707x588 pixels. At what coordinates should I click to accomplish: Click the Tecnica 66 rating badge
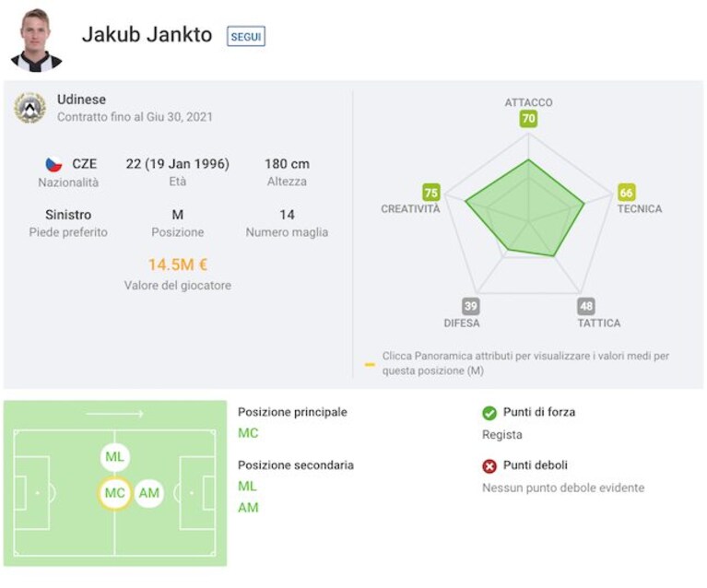[x=626, y=193]
